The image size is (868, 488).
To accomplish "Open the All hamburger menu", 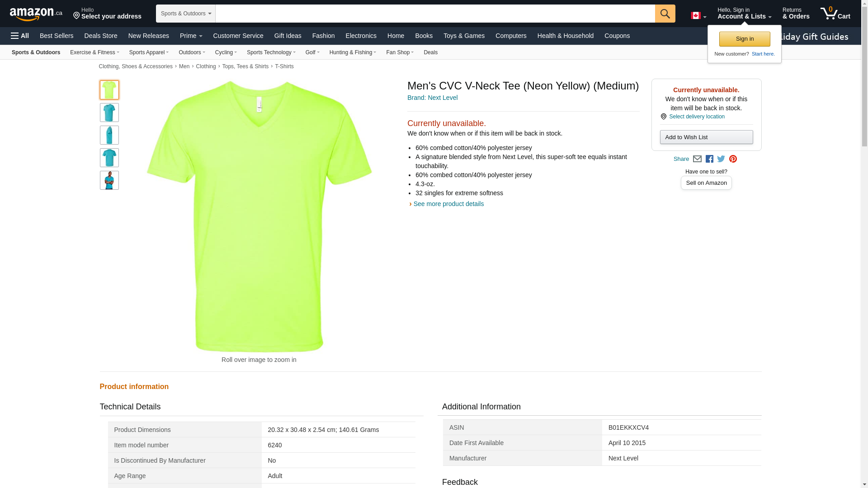I will point(20,36).
